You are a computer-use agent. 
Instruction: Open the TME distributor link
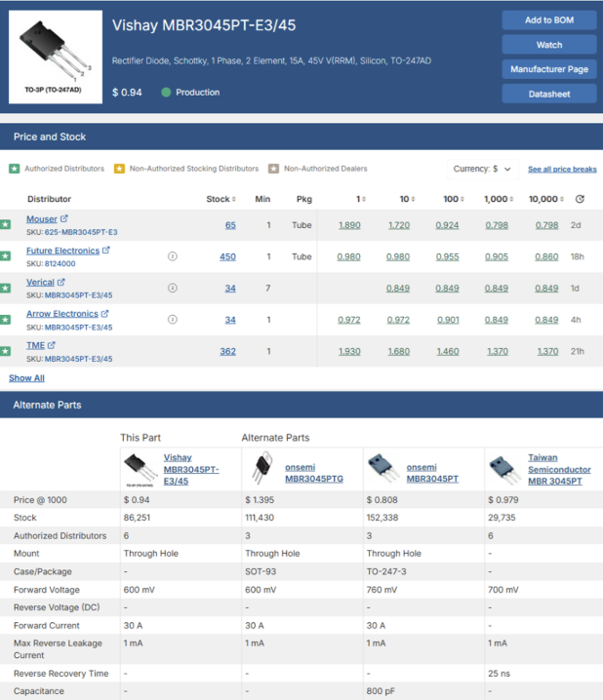[x=35, y=345]
